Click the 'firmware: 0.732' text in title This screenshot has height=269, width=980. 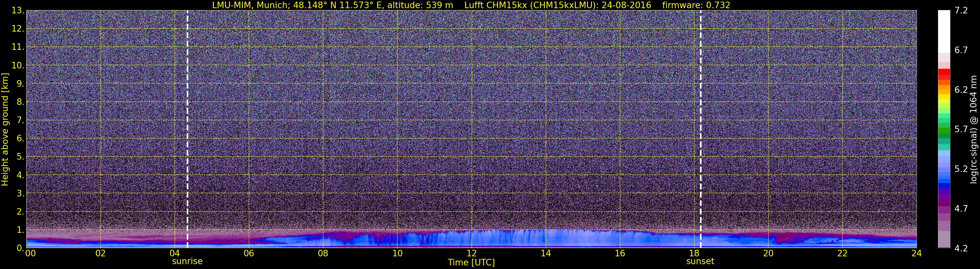(x=696, y=5)
